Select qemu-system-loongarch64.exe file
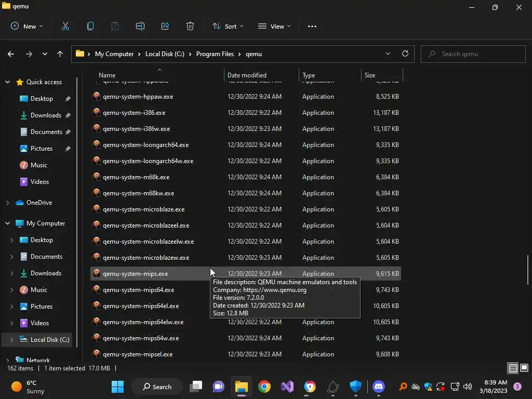The height and width of the screenshot is (399, 532). click(x=246, y=145)
